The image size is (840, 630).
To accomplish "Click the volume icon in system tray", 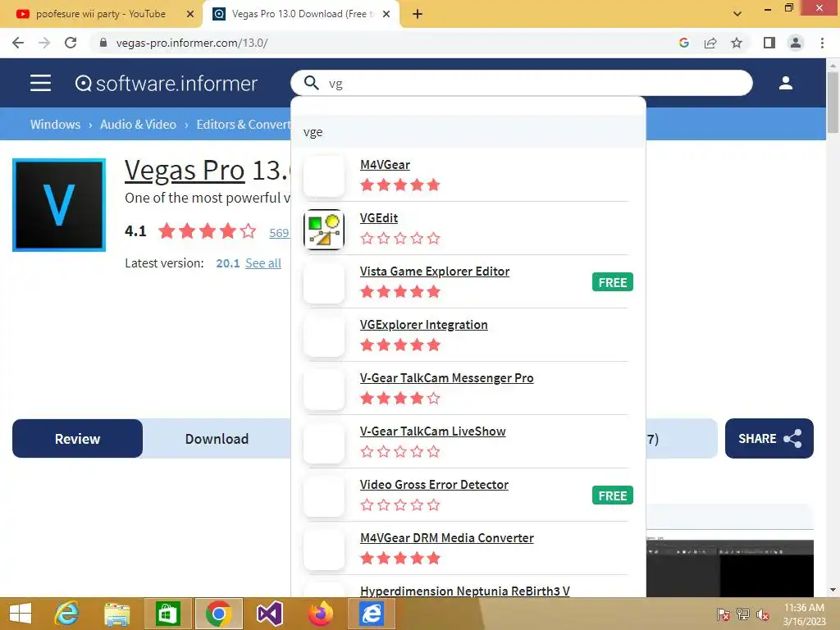I will [762, 614].
